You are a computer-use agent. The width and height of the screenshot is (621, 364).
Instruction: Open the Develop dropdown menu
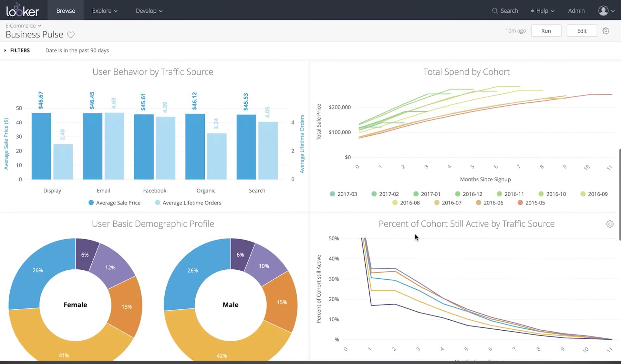[x=149, y=11]
